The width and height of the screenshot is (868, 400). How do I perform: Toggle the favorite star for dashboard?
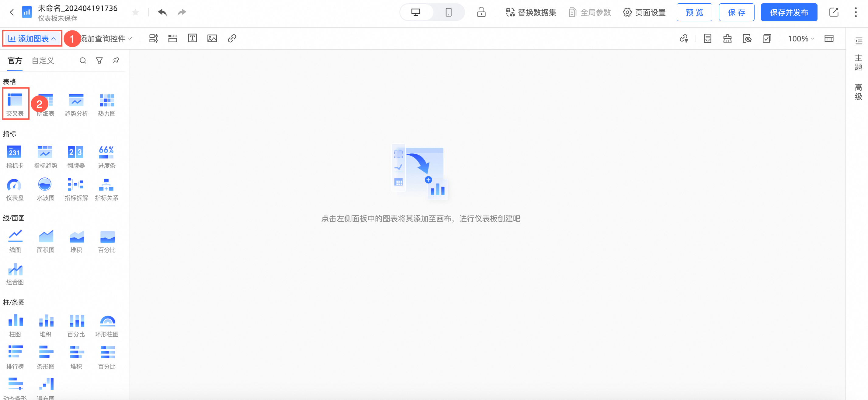coord(135,12)
